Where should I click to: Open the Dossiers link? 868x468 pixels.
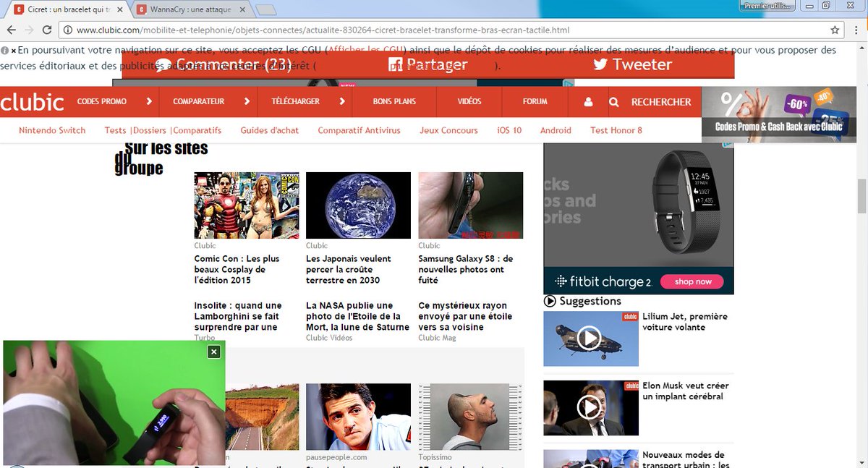(x=150, y=130)
